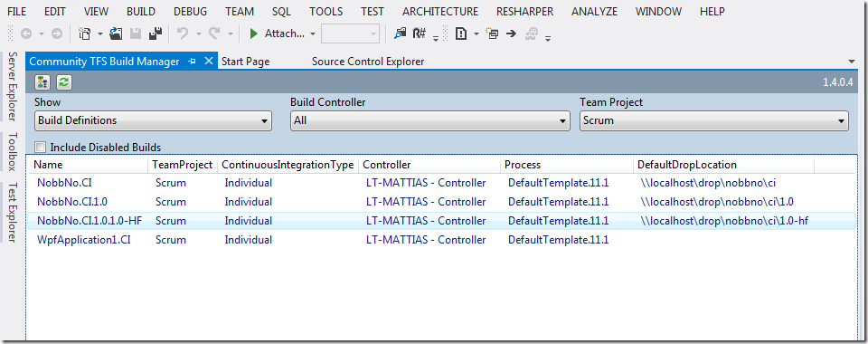Click the Navigate Backward arrow icon
Viewport: 868px width, 344px height.
click(26, 33)
